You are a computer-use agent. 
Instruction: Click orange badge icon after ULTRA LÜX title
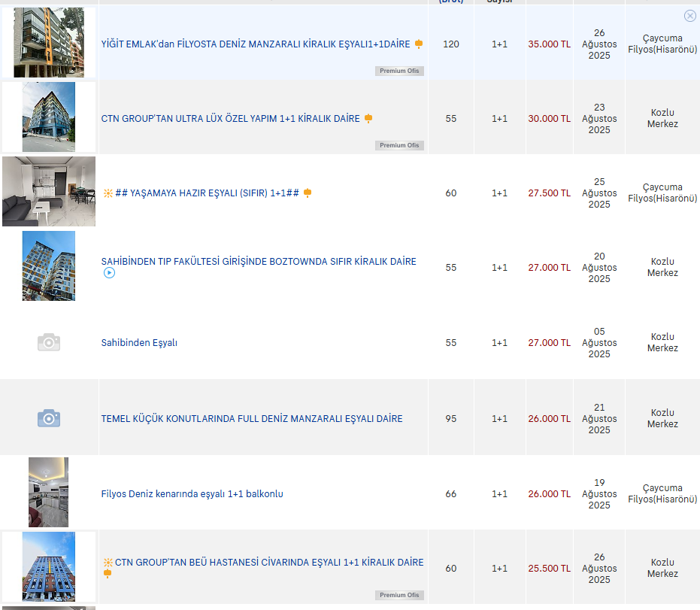tap(368, 118)
